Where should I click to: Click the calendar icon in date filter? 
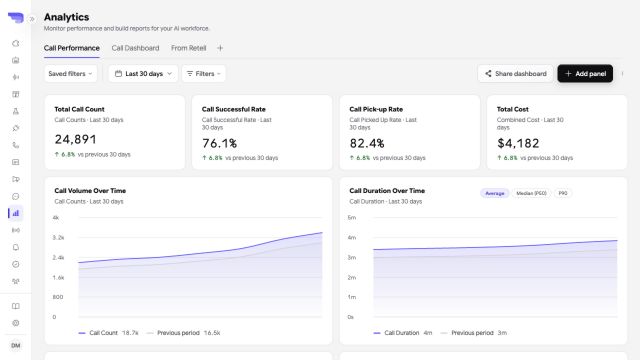(118, 73)
